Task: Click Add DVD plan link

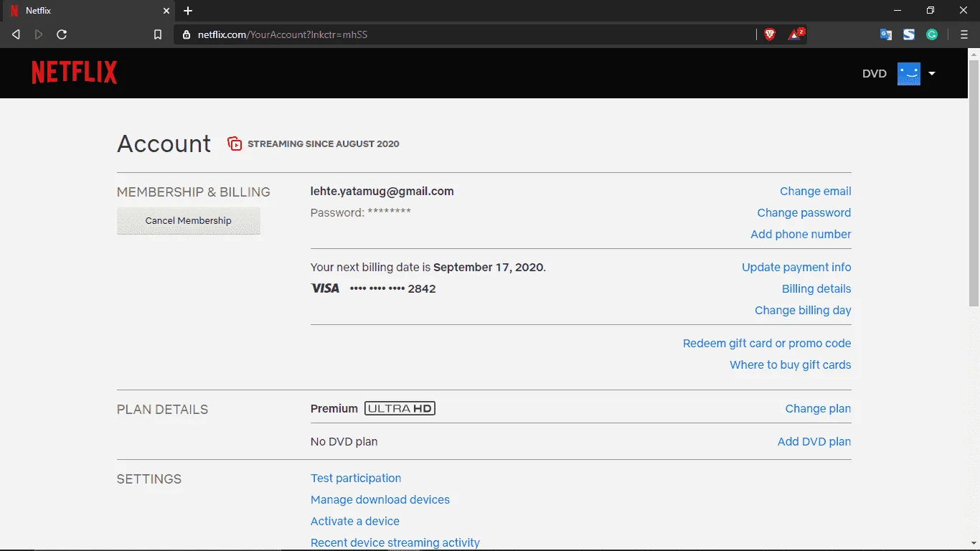Action: point(814,442)
